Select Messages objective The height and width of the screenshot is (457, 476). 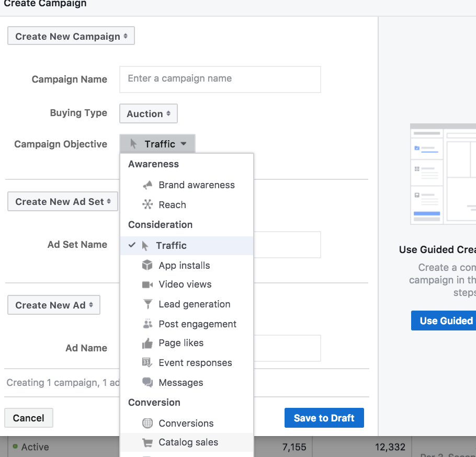[187, 382]
